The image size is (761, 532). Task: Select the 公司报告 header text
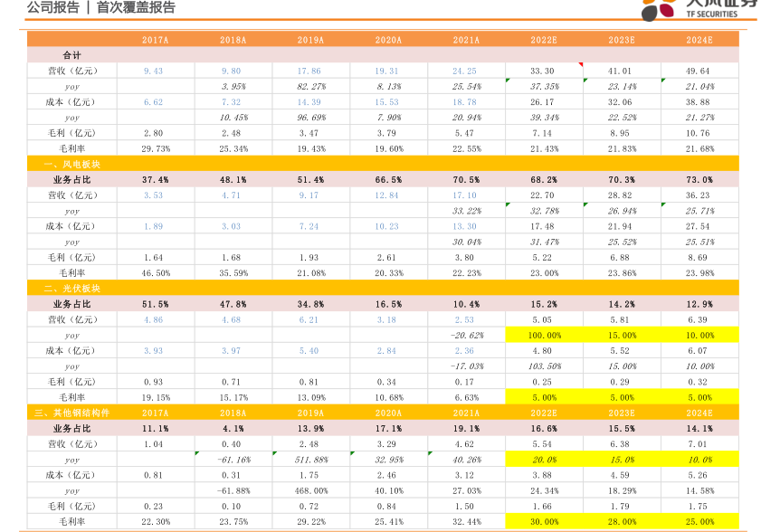(x=52, y=8)
